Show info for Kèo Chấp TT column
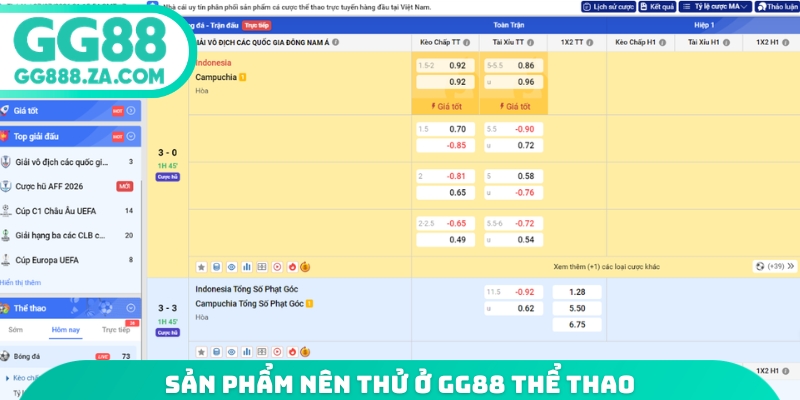Screen dimensions: 800x400 [466, 43]
